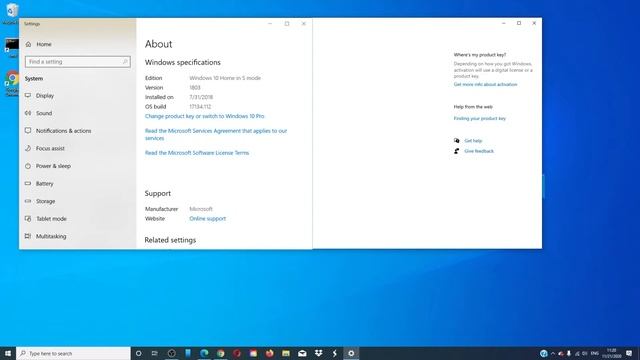Click the Find a setting search box
Screen dimensions: 640x360
[x=78, y=62]
